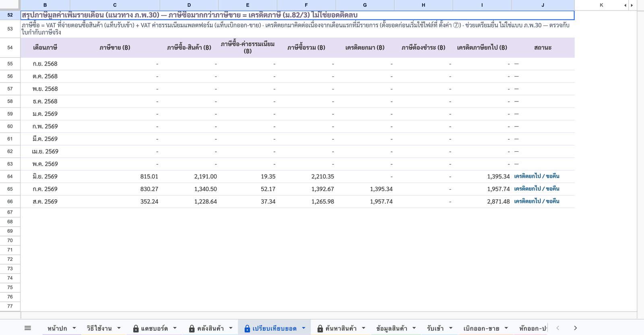This screenshot has width=644, height=335.
Task: Select row 70 by its row header
Action: [10, 240]
